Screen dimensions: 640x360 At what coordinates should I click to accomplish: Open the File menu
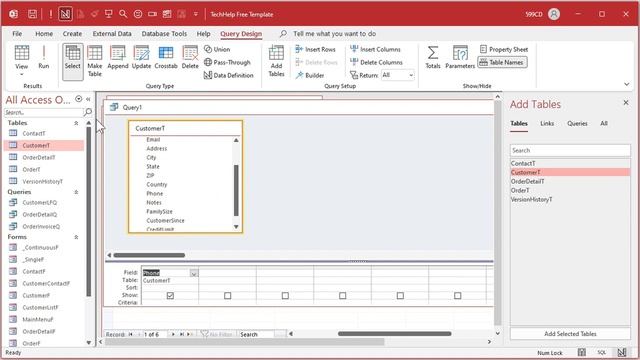(17, 33)
